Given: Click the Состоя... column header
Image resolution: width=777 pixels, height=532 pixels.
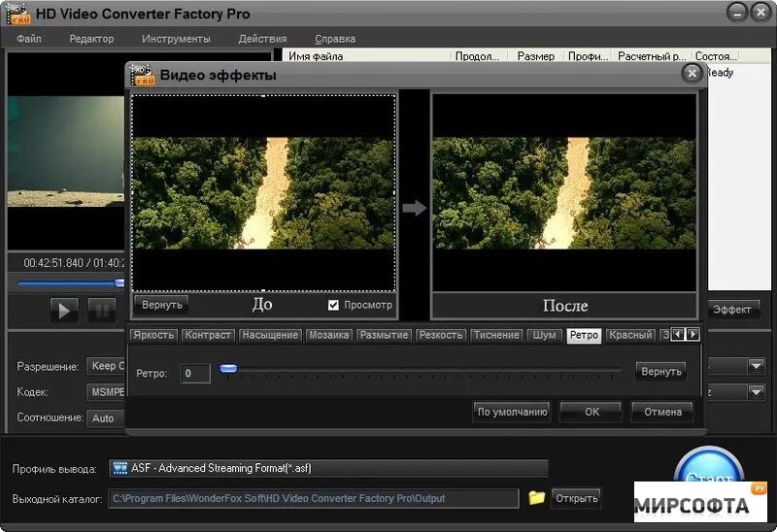Looking at the screenshot, I should [716, 56].
